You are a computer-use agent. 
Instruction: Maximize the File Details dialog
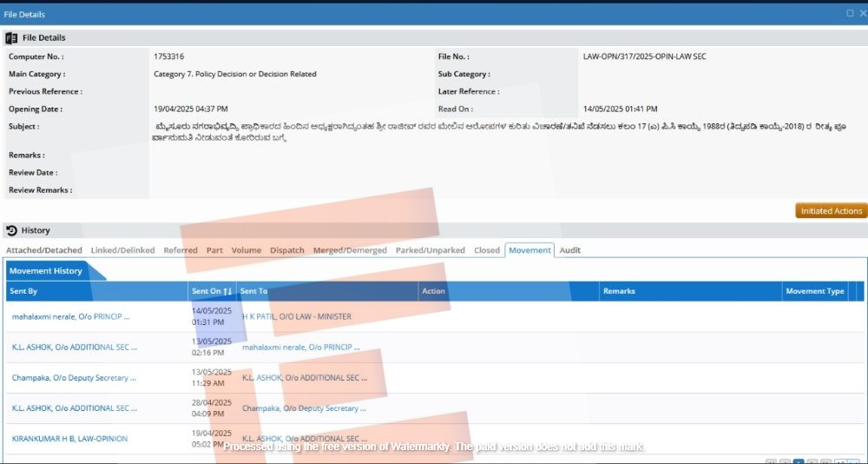coord(850,14)
